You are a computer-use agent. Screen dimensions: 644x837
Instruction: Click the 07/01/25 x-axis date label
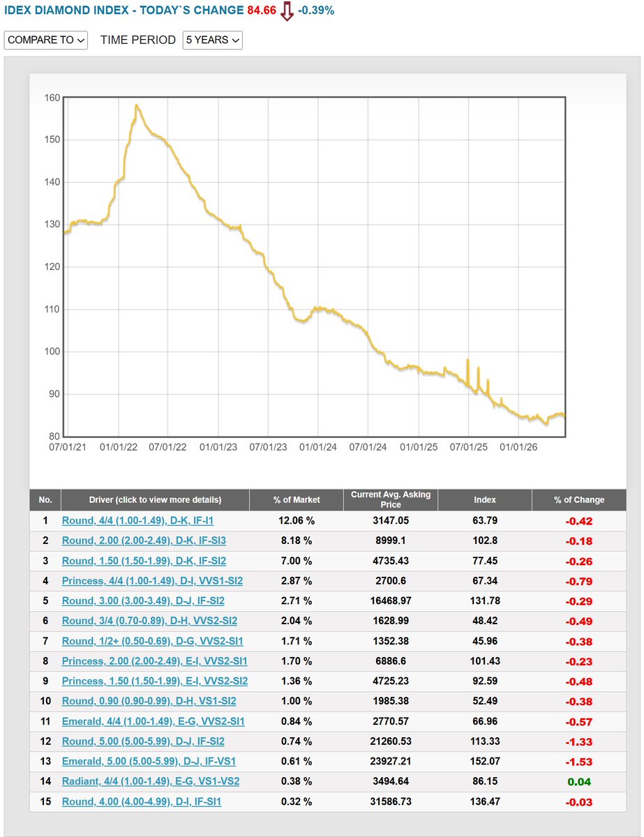[468, 446]
